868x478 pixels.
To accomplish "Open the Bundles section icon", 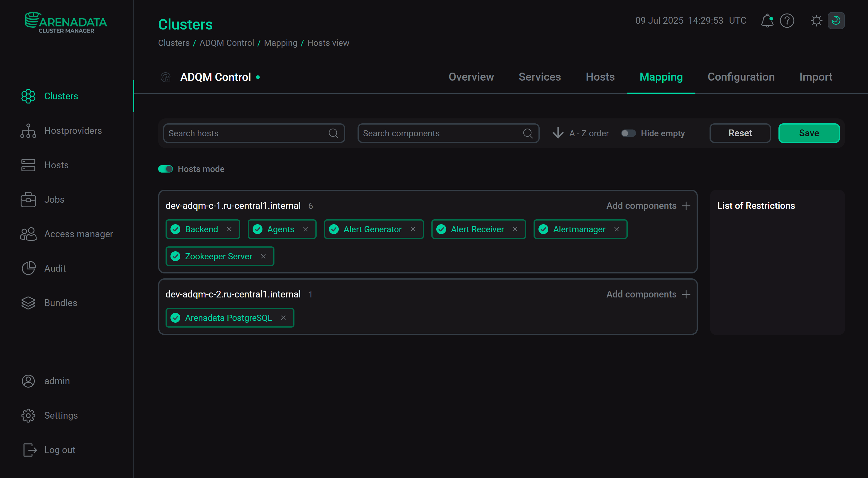I will [28, 302].
